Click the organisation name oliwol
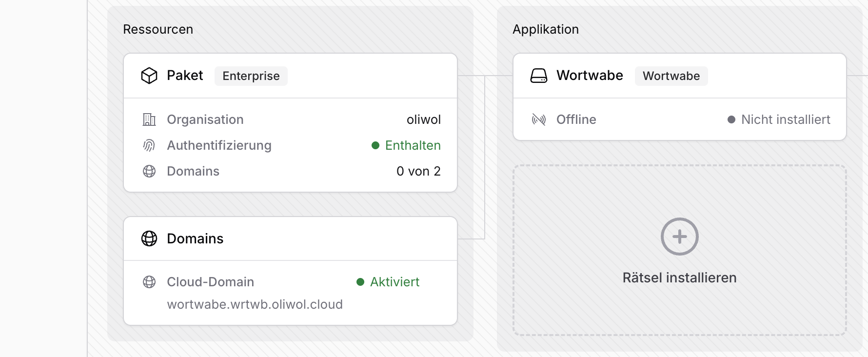868x357 pixels. (423, 119)
